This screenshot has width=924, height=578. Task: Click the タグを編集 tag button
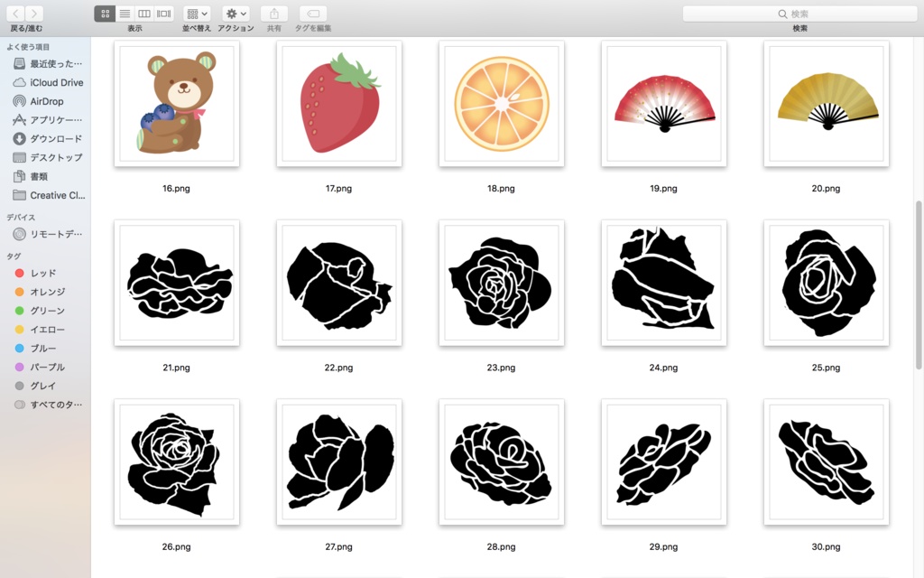(313, 14)
